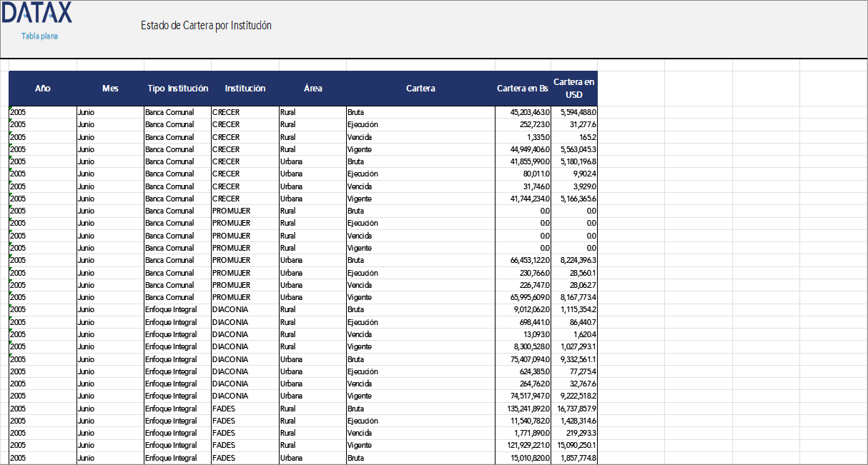Click the Tipo Institución column header
The width and height of the screenshot is (868, 465).
pos(178,89)
